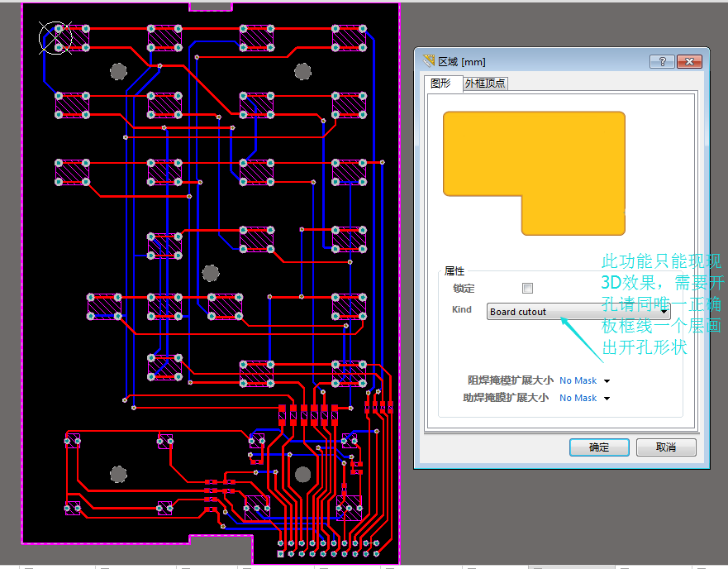Open the 外框顶点 tab
Screen dimensions: 728x569
(485, 83)
